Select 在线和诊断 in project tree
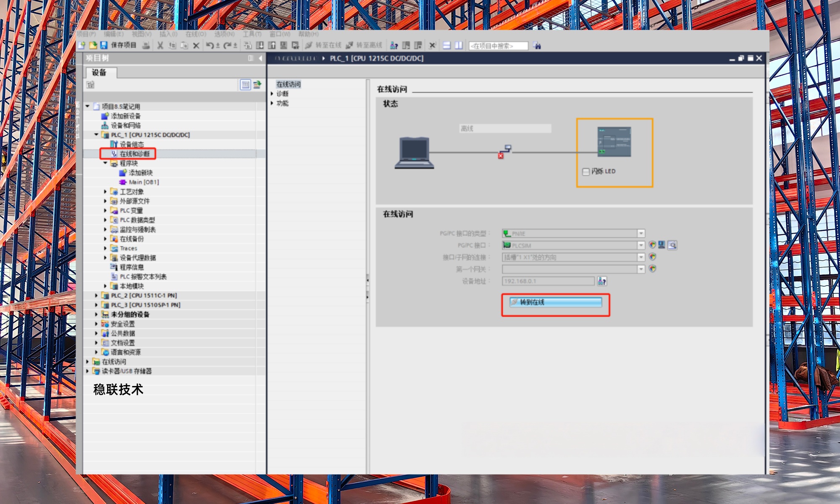 pos(134,154)
